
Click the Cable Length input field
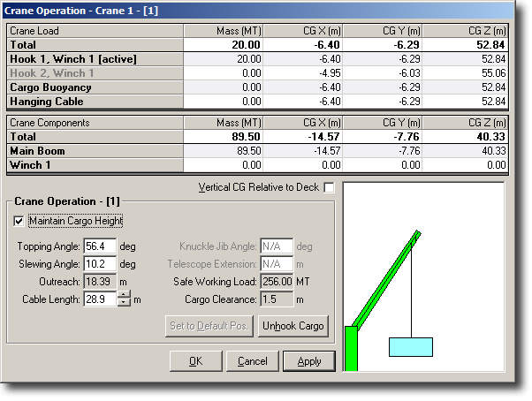[100, 299]
